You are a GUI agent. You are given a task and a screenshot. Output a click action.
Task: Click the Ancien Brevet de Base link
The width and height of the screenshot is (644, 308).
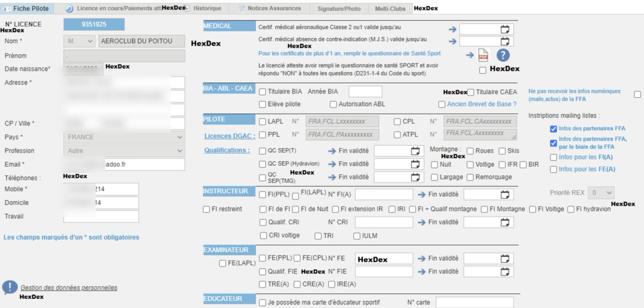tap(482, 104)
